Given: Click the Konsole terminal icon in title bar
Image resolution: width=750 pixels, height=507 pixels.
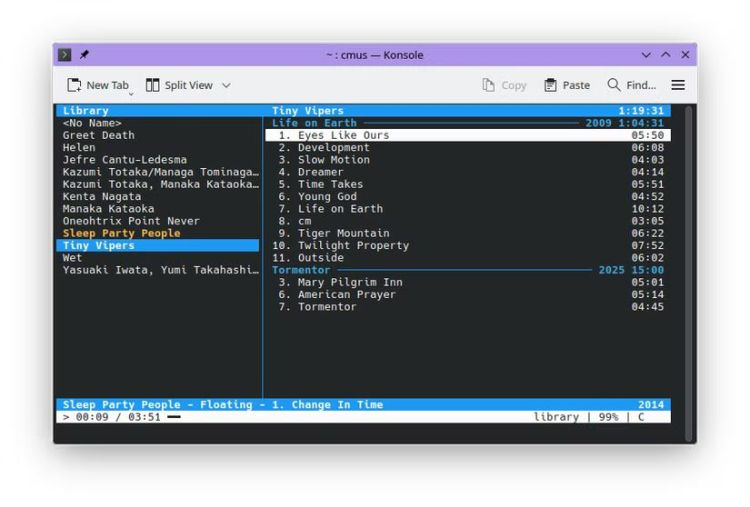Looking at the screenshot, I should click(65, 55).
